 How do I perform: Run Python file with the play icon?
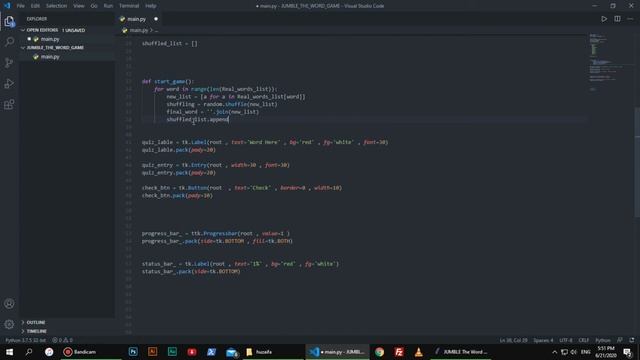pos(604,19)
